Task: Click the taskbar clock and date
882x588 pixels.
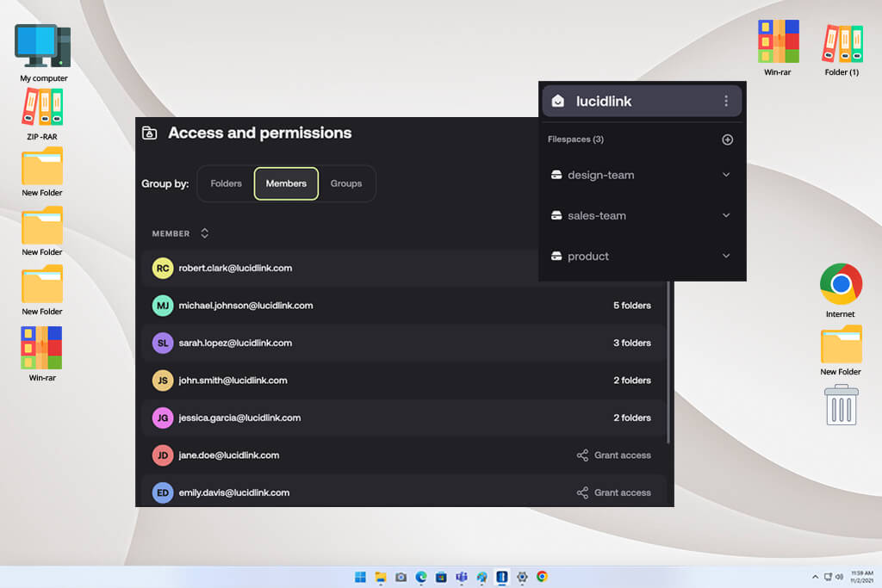Action: (861, 577)
